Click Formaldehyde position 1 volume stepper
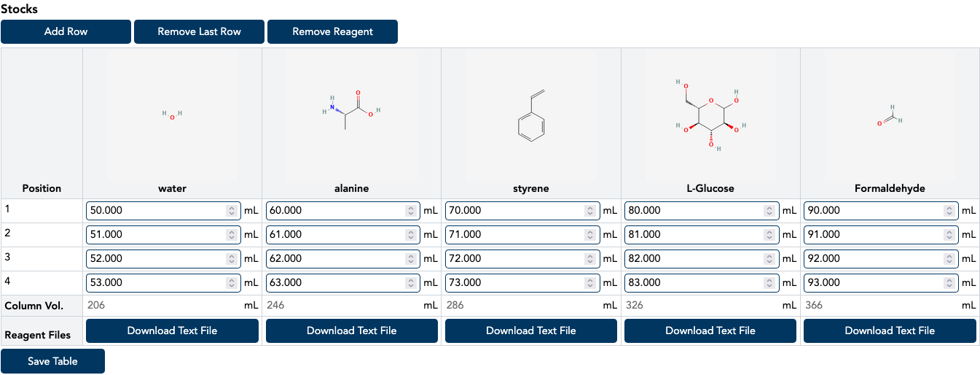Viewport: 980px width, 375px height. [x=949, y=211]
